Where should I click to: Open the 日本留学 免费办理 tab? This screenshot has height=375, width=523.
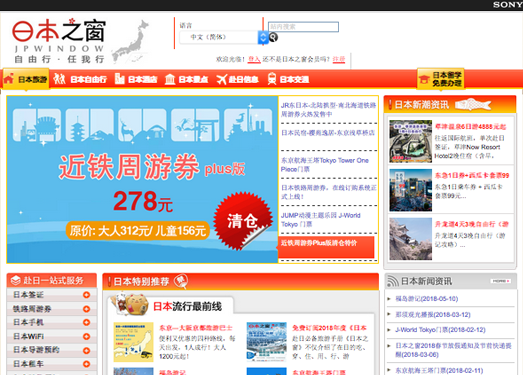pyautogui.click(x=441, y=79)
